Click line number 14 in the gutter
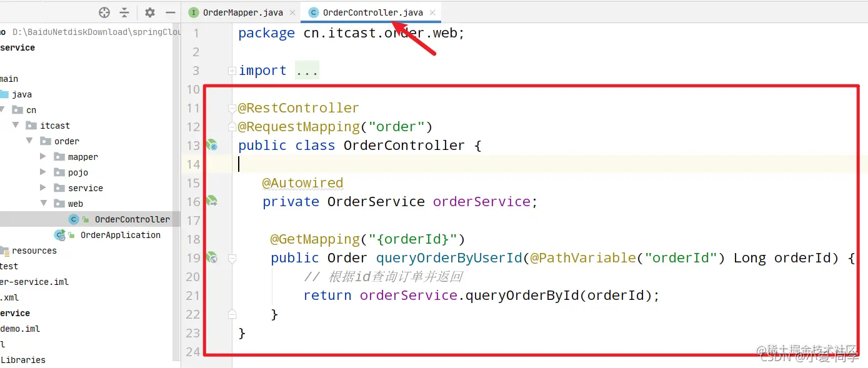The image size is (868, 368). [x=193, y=164]
